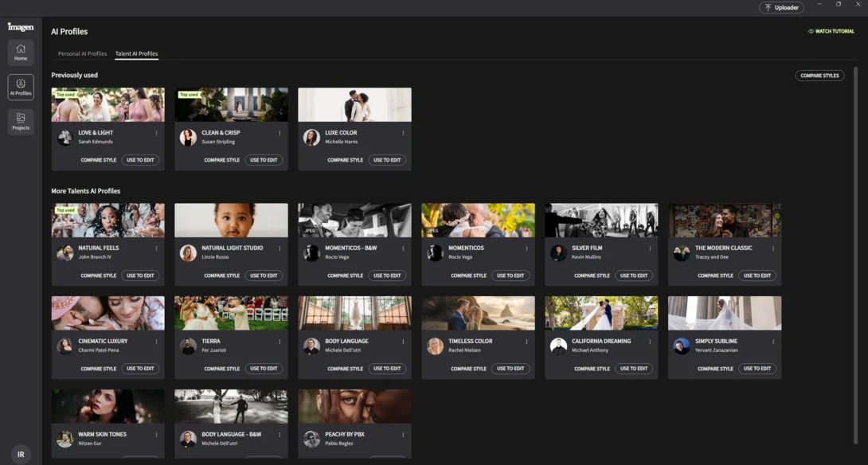The width and height of the screenshot is (868, 465).
Task: Open more options for Natural Light Studio
Action: tap(280, 248)
